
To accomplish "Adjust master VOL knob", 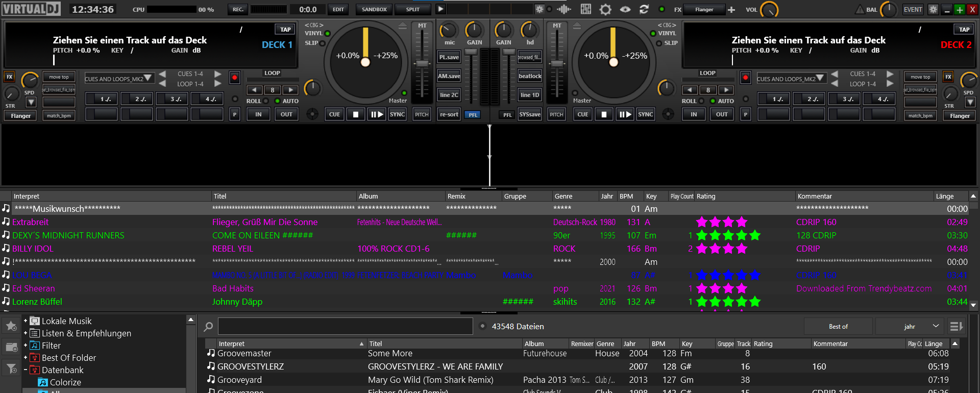I will click(x=769, y=10).
